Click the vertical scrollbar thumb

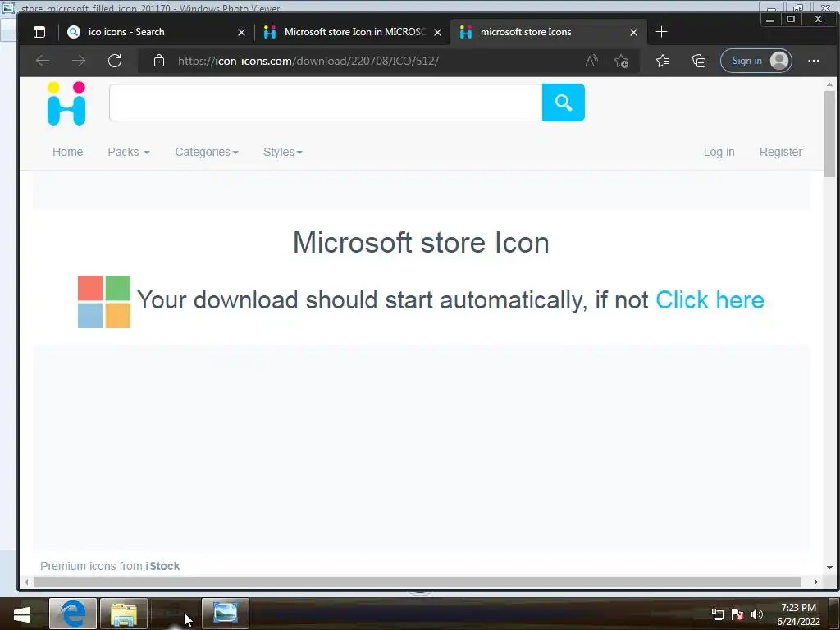tap(829, 134)
